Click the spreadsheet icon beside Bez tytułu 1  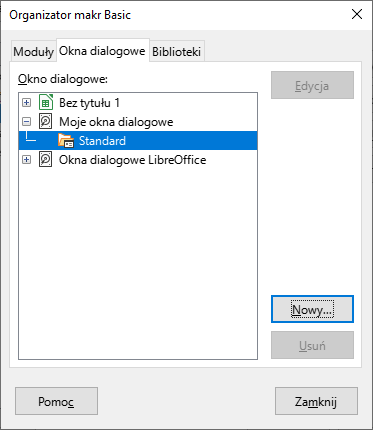[x=46, y=103]
